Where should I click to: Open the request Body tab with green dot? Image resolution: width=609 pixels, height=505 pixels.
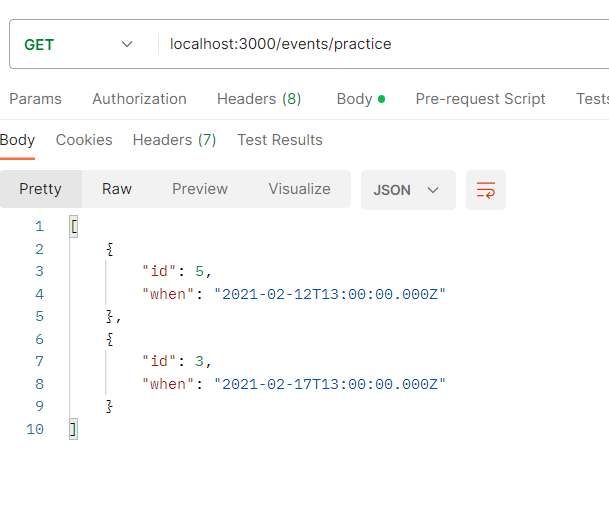coord(360,99)
